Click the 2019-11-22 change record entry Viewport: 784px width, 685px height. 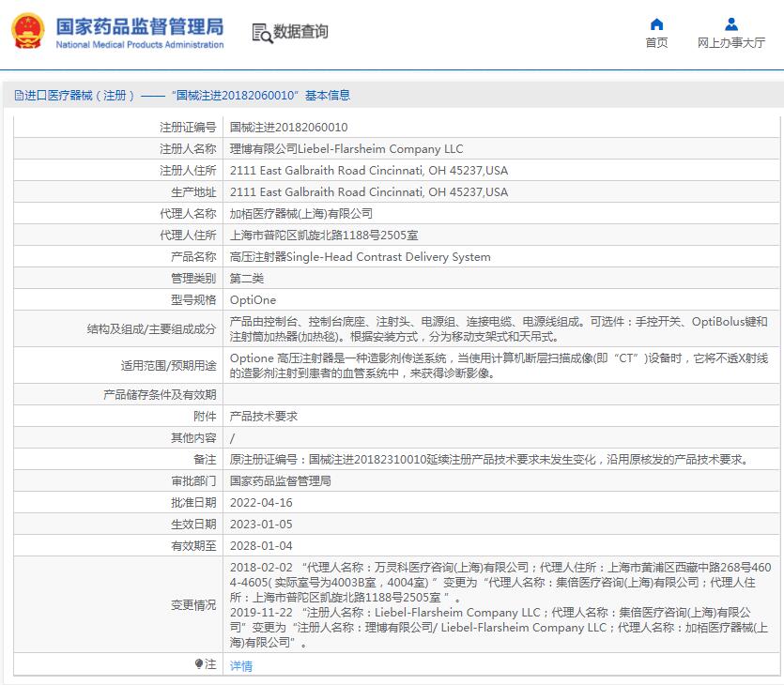[499, 627]
